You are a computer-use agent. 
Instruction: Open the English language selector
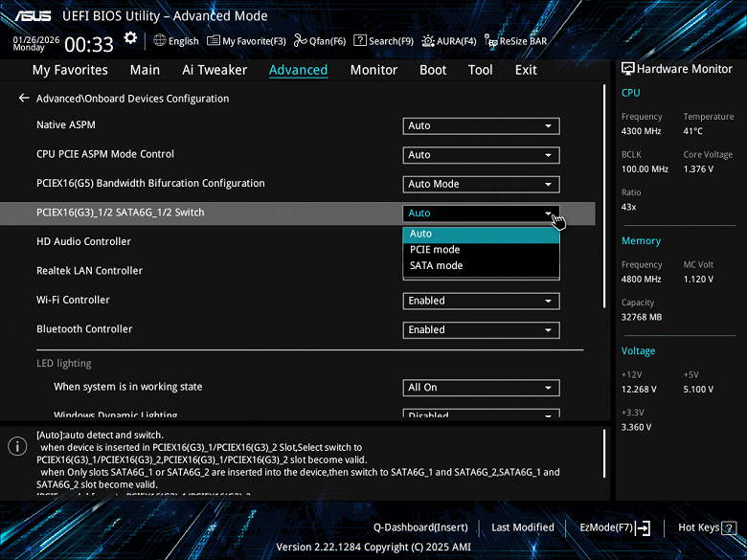pos(176,41)
